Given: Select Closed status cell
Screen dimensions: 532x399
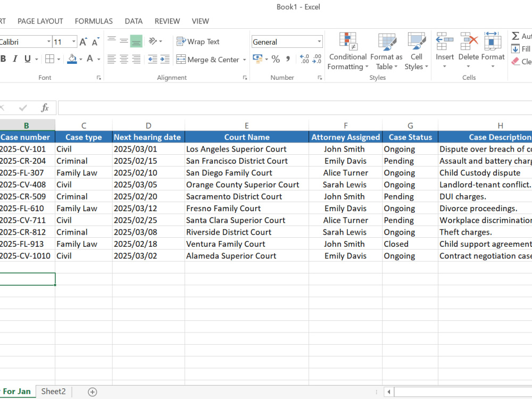Looking at the screenshot, I should coord(410,244).
